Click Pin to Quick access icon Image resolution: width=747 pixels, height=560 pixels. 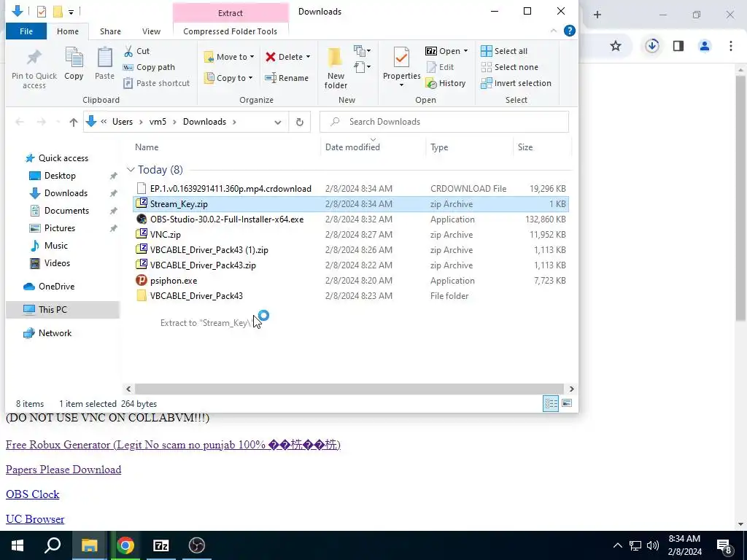[x=34, y=58]
